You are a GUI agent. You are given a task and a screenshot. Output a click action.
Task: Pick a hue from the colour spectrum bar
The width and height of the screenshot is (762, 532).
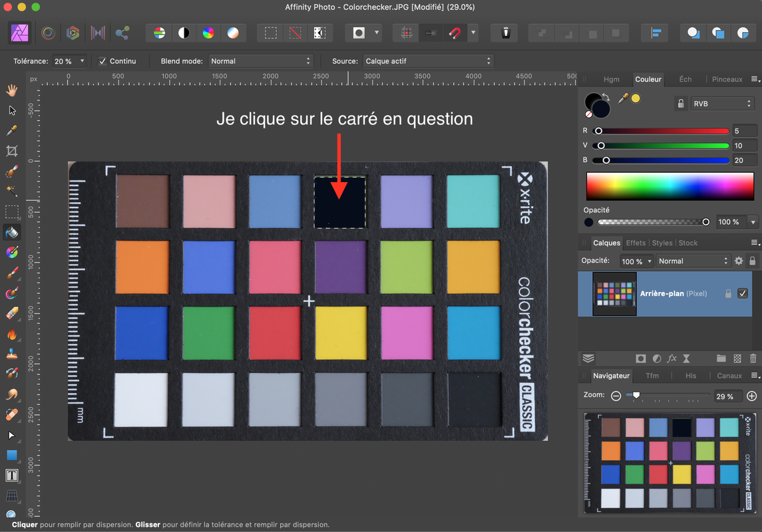tap(670, 186)
